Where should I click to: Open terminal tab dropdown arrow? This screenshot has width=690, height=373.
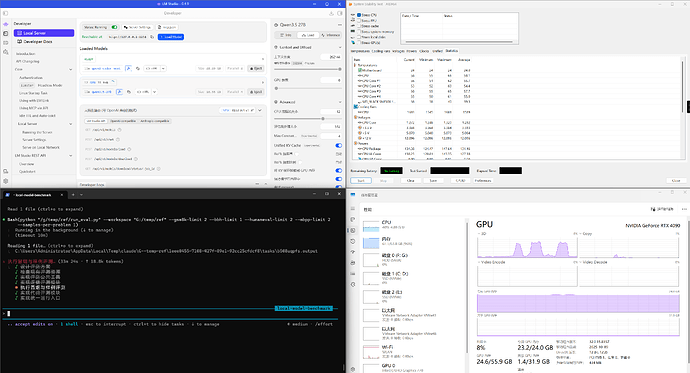[x=81, y=194]
